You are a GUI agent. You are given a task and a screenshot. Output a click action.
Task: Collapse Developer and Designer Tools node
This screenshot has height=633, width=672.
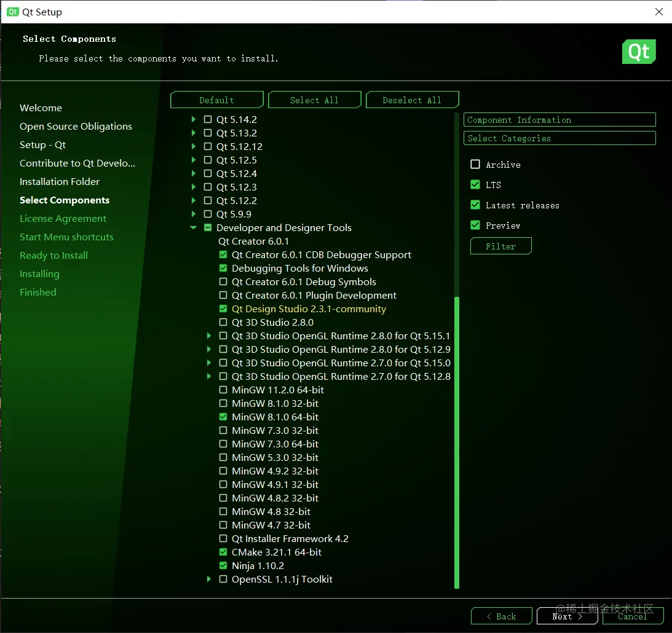click(193, 227)
